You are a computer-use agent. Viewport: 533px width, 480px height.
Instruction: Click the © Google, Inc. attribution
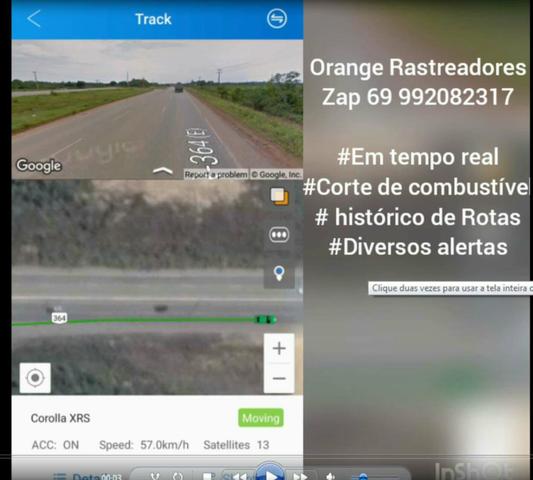pos(276,174)
